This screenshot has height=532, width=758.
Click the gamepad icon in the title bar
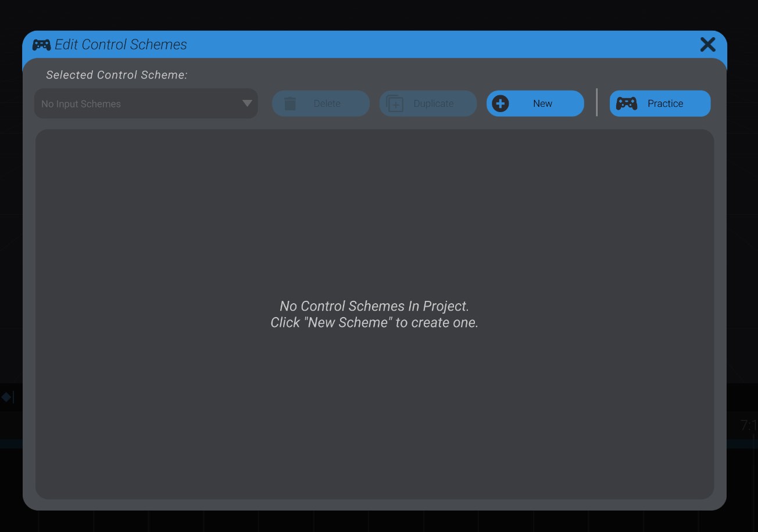pyautogui.click(x=41, y=44)
